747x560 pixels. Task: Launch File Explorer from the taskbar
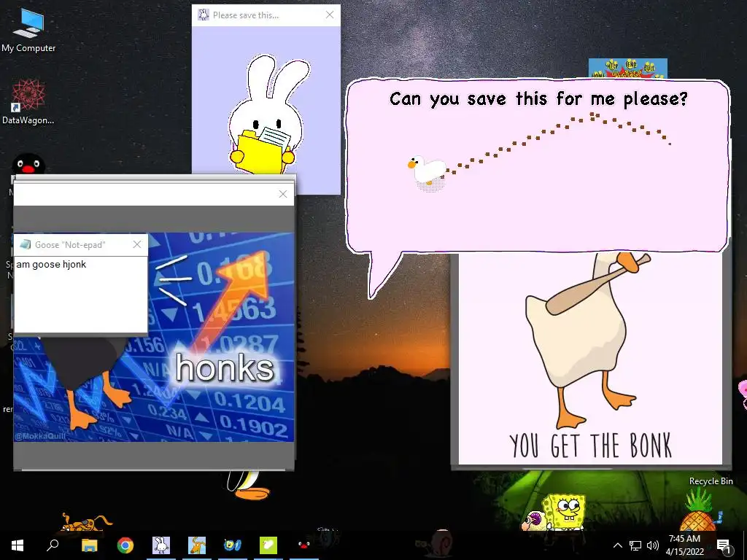(x=89, y=545)
